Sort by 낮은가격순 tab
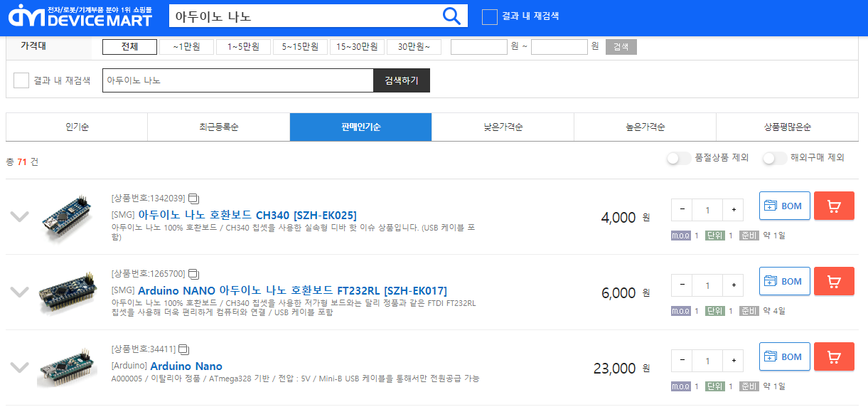Image resolution: width=868 pixels, height=407 pixels. click(503, 127)
